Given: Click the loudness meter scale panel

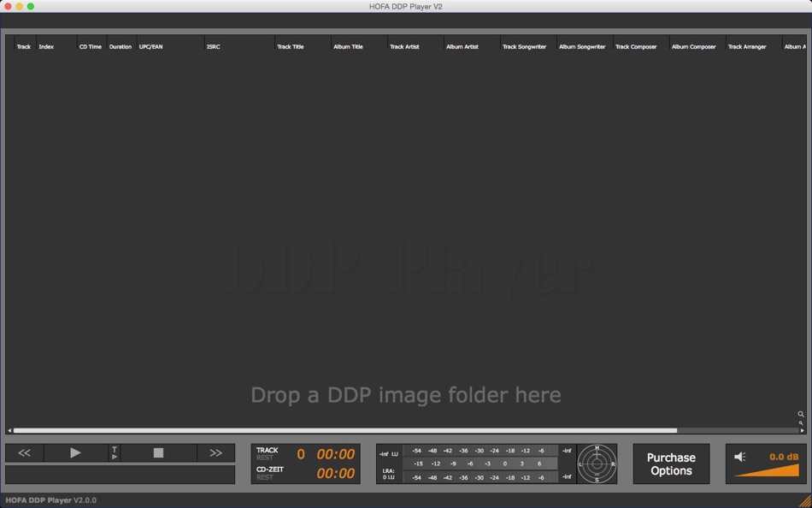Looking at the screenshot, I should [480, 464].
